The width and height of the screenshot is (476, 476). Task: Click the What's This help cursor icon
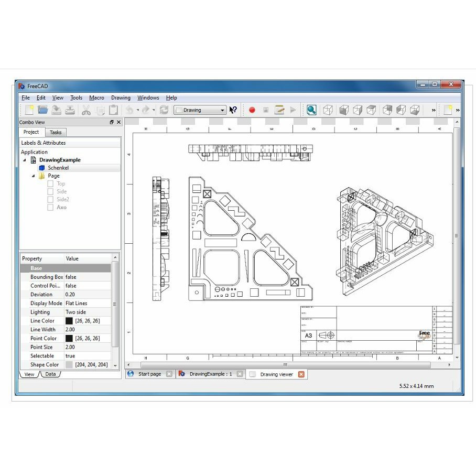tap(233, 110)
